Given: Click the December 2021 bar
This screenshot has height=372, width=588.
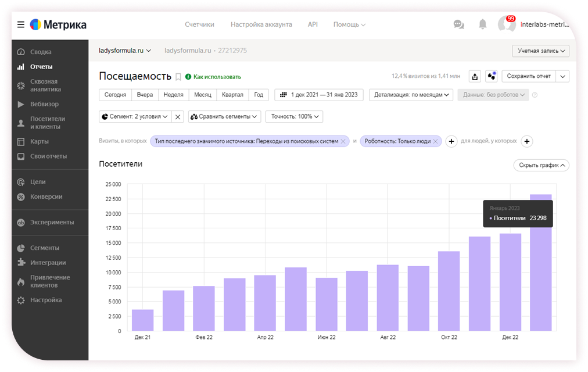Looking at the screenshot, I should [143, 320].
